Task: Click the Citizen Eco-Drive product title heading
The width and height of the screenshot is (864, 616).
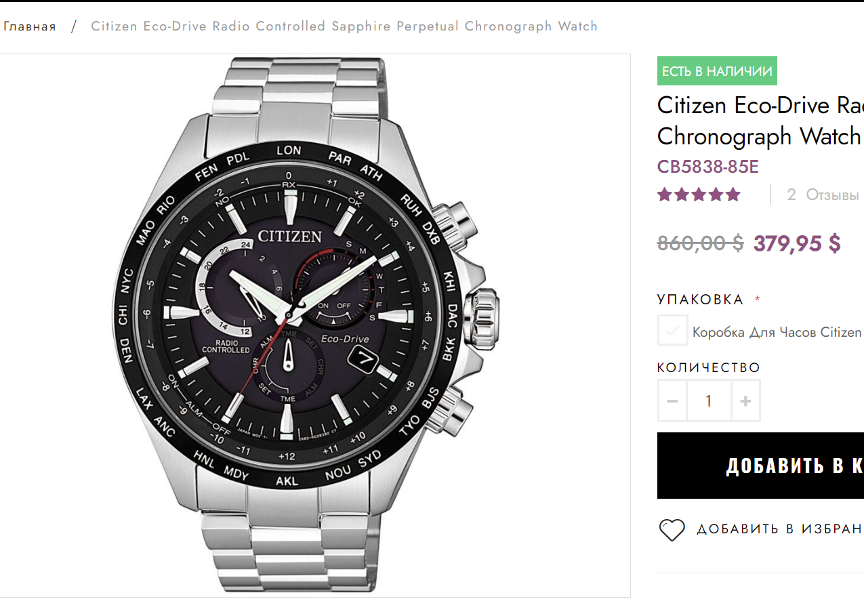Action: [760, 121]
